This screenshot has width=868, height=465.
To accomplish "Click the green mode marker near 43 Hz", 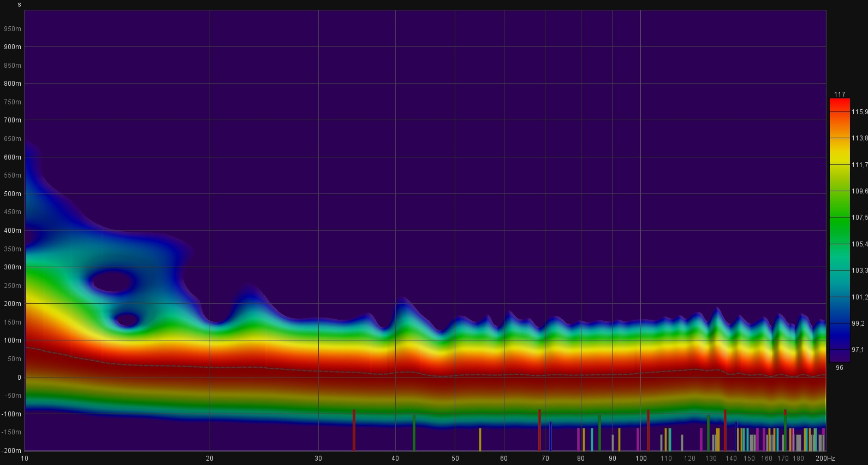I will [x=414, y=432].
